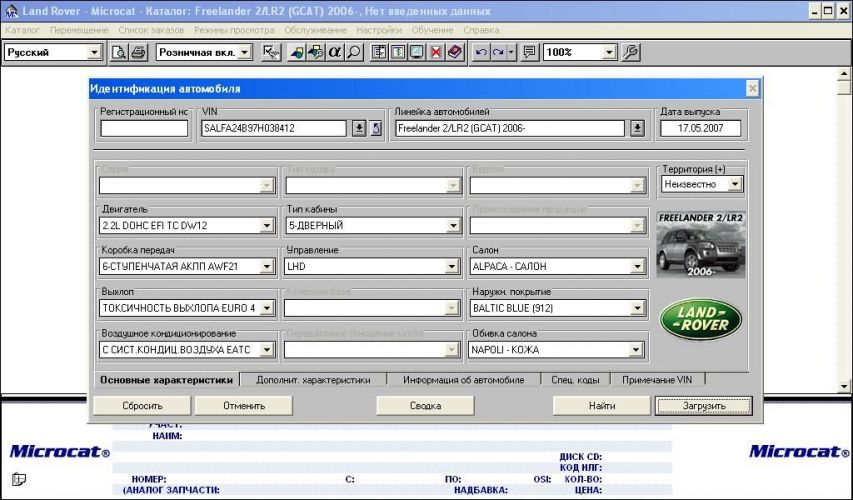The height and width of the screenshot is (500, 853).
Task: Click the wrench settings icon
Action: [x=630, y=52]
